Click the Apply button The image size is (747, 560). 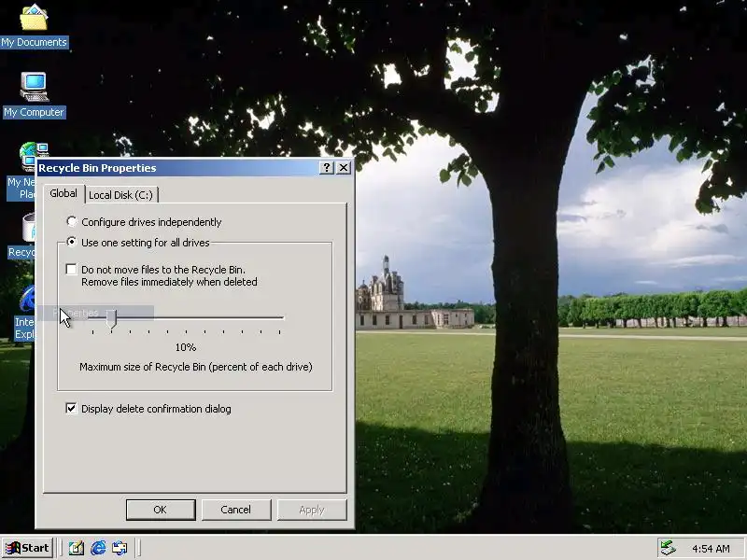point(312,510)
